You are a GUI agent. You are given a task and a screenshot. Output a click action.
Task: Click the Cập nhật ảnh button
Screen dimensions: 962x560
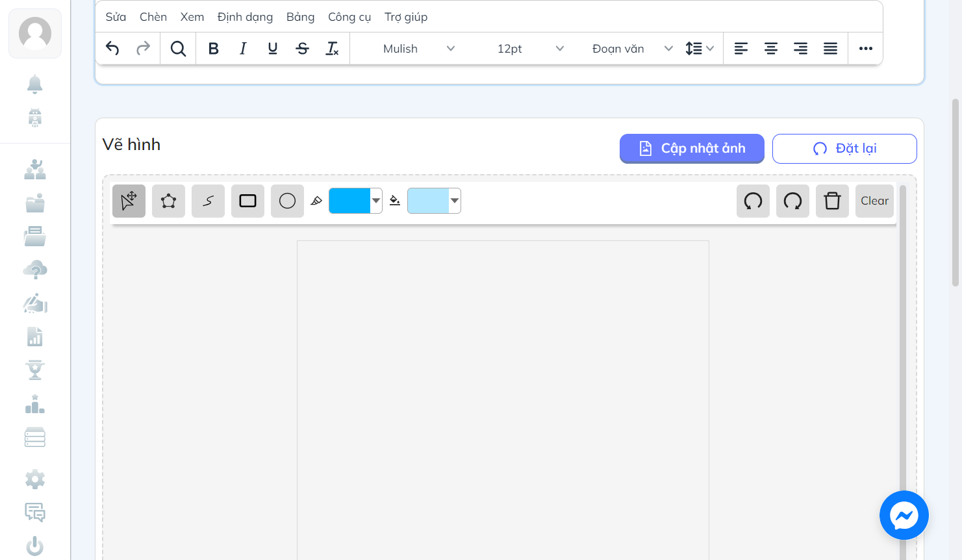(692, 148)
